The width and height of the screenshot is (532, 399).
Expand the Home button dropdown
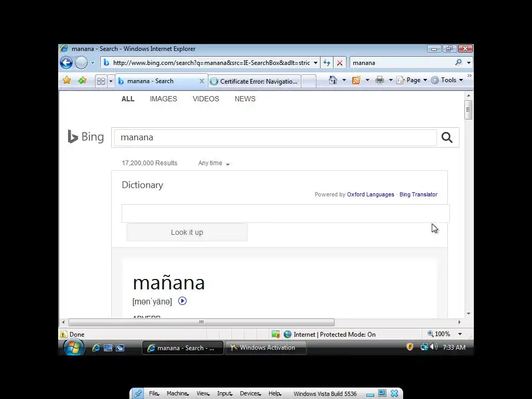(344, 80)
